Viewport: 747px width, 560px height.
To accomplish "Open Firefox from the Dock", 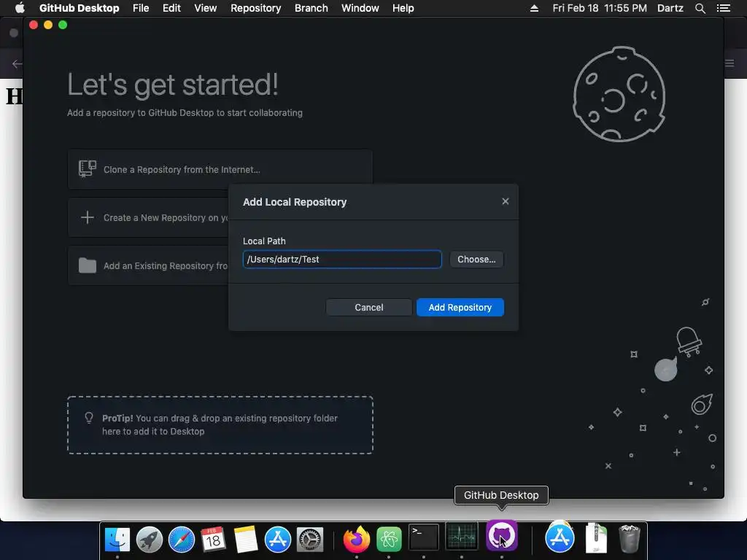I will tap(357, 540).
